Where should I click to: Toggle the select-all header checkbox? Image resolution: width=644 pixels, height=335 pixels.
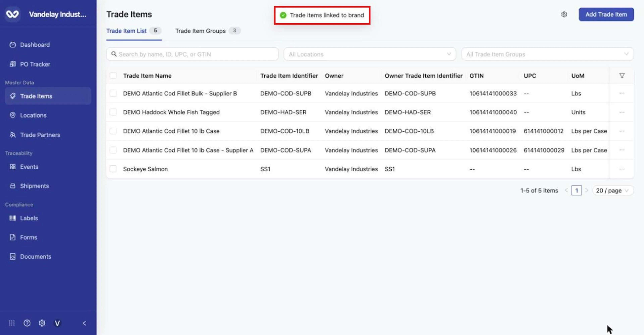point(113,76)
